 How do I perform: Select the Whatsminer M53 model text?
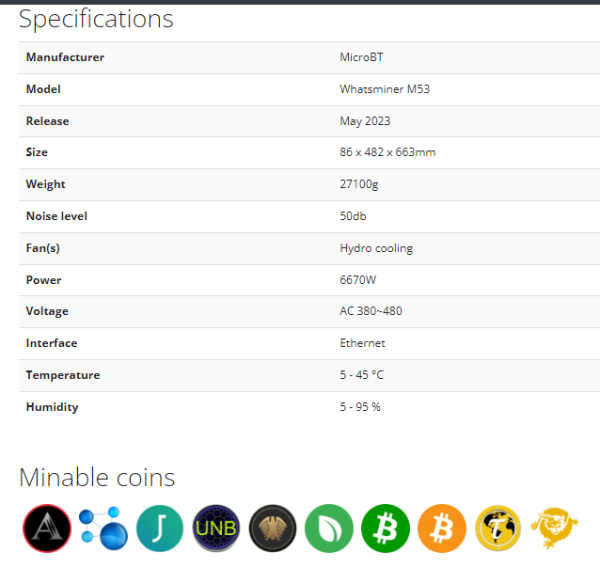click(385, 89)
